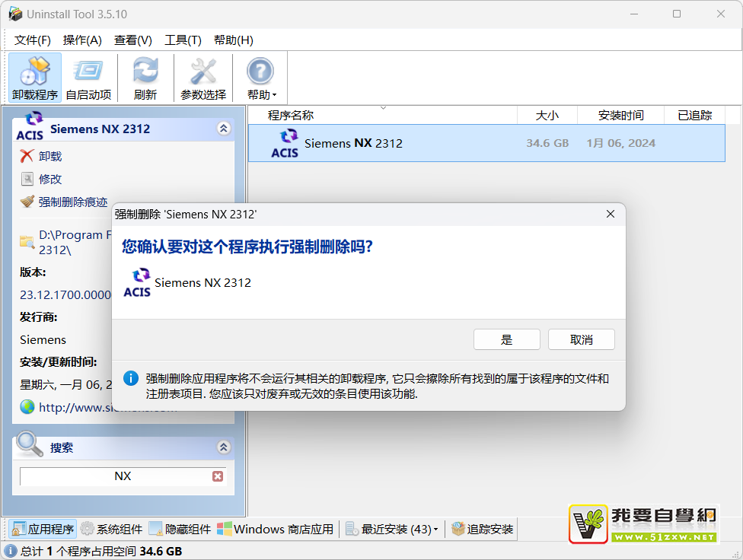Open the 查看(V) menu
Viewport: 743px width, 560px height.
(x=133, y=40)
